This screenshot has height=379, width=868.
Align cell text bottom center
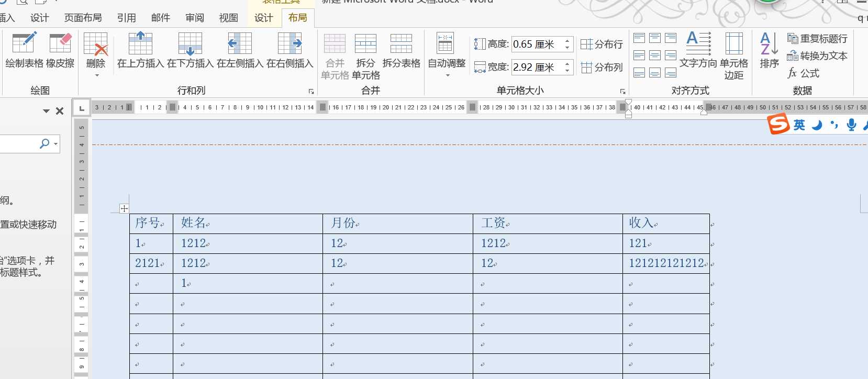(x=655, y=73)
